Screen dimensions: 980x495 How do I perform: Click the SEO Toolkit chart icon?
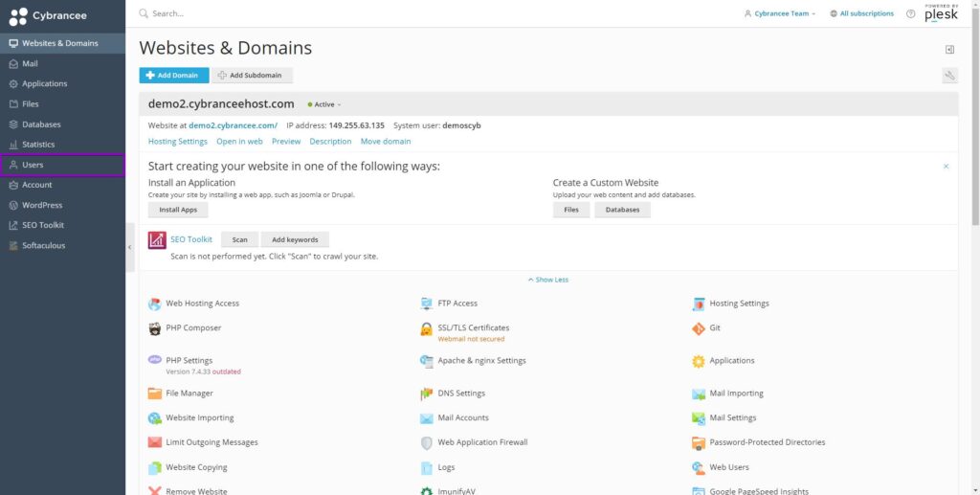pos(157,240)
